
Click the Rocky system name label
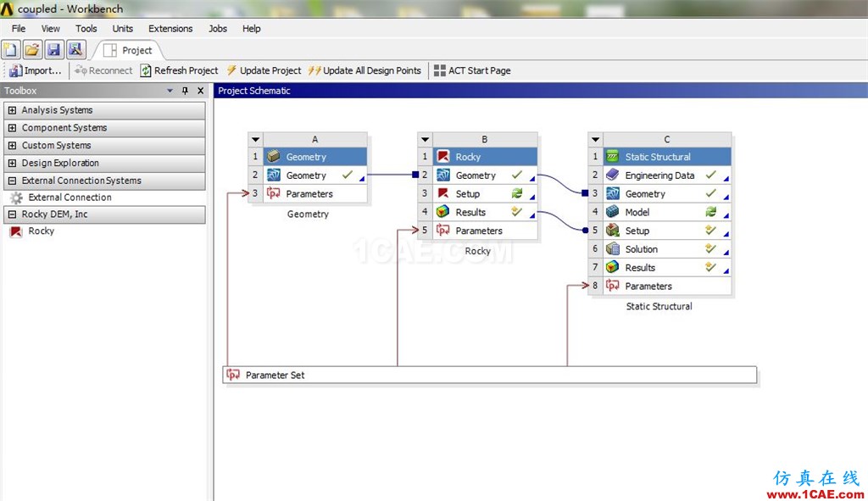(x=478, y=251)
